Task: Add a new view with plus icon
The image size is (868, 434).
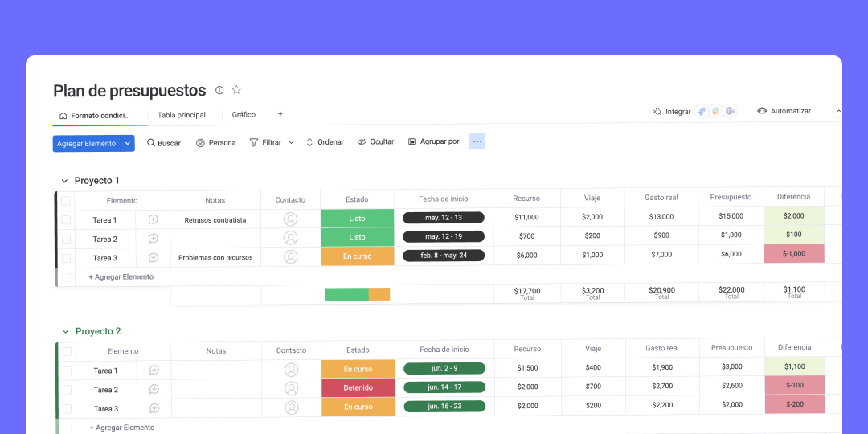Action: coord(280,114)
